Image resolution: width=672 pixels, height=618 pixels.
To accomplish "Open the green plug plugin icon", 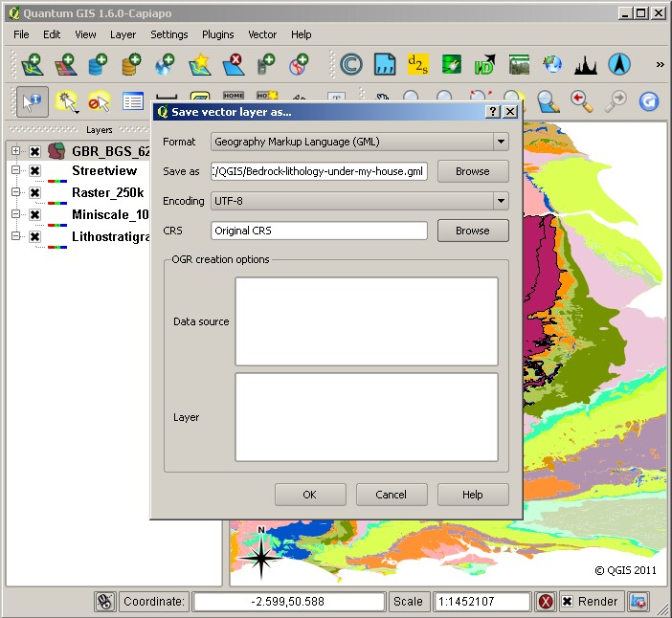I will (451, 65).
